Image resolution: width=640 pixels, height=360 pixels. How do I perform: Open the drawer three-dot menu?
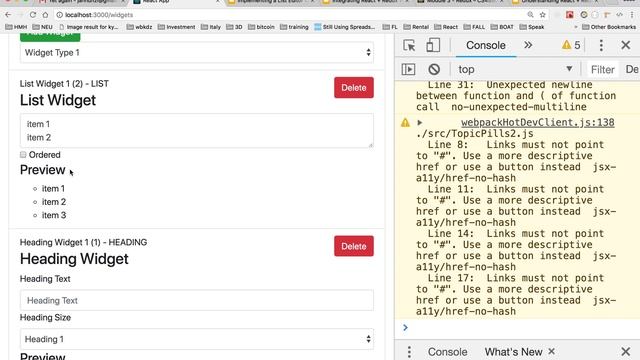click(409, 351)
